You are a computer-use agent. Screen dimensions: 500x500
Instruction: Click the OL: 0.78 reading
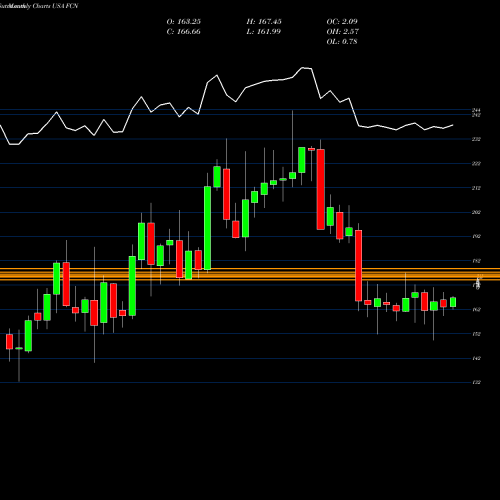point(342,42)
